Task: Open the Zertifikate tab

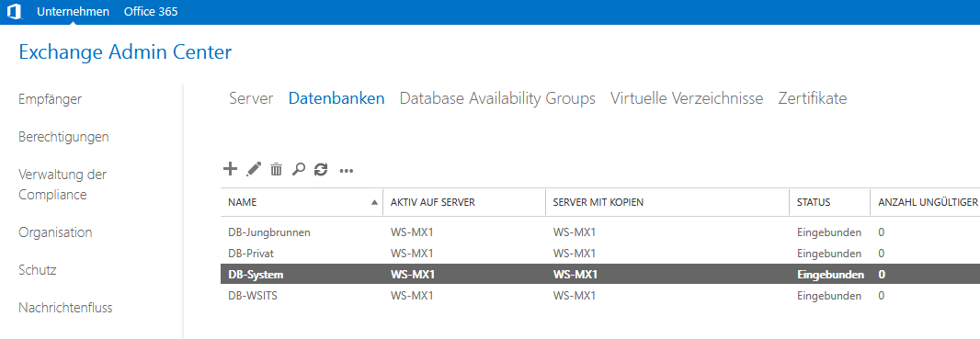Action: pyautogui.click(x=813, y=98)
